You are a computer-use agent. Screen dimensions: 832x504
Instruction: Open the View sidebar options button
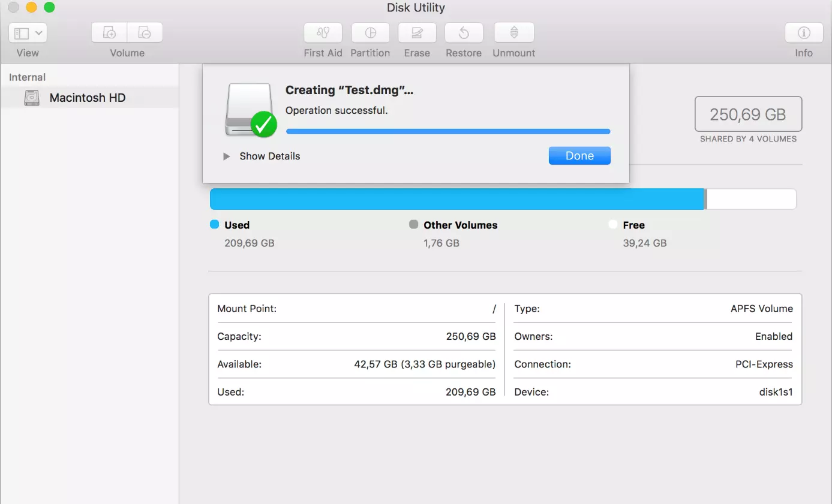point(28,33)
